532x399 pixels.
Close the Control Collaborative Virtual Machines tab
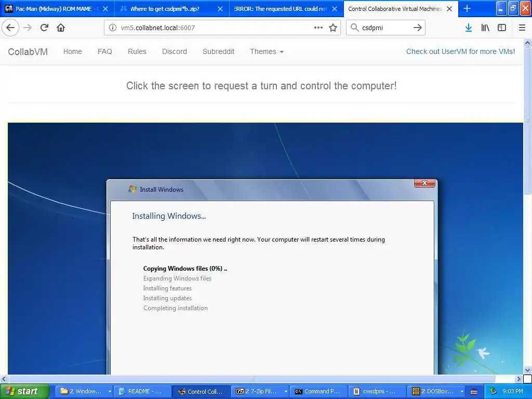[449, 9]
